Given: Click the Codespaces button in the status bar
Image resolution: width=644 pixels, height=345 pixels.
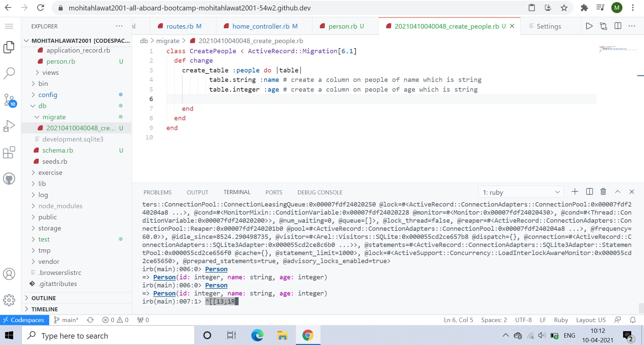Looking at the screenshot, I should tap(24, 320).
